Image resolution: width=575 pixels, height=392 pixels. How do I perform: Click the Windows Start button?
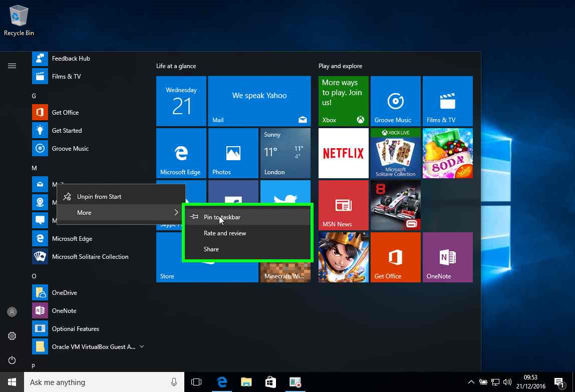[12, 382]
